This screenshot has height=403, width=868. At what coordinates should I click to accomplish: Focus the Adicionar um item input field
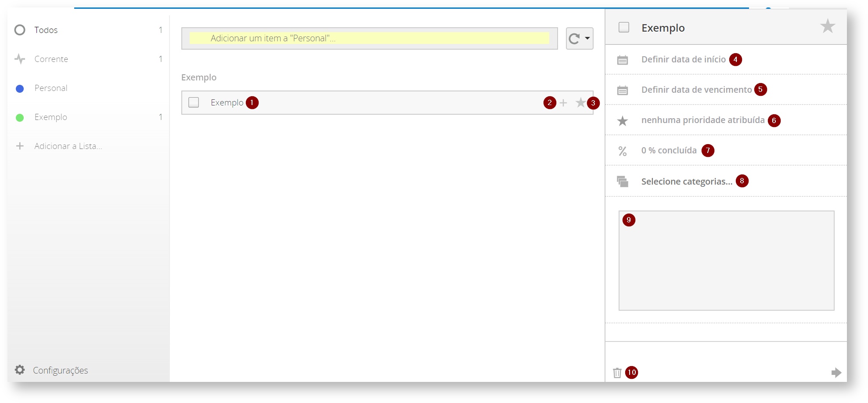coord(369,39)
